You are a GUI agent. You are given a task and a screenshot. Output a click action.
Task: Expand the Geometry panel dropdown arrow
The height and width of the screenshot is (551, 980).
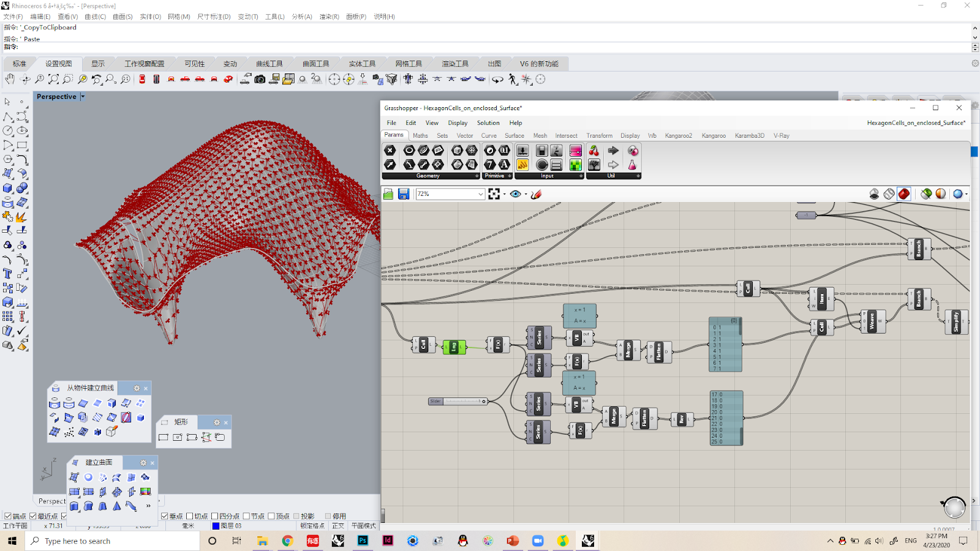point(477,176)
